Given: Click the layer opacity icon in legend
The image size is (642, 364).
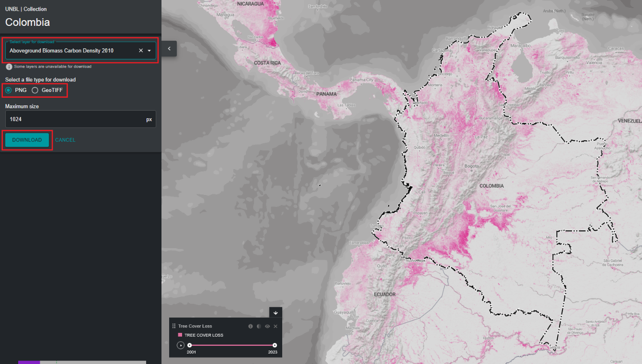Looking at the screenshot, I should tap(259, 326).
